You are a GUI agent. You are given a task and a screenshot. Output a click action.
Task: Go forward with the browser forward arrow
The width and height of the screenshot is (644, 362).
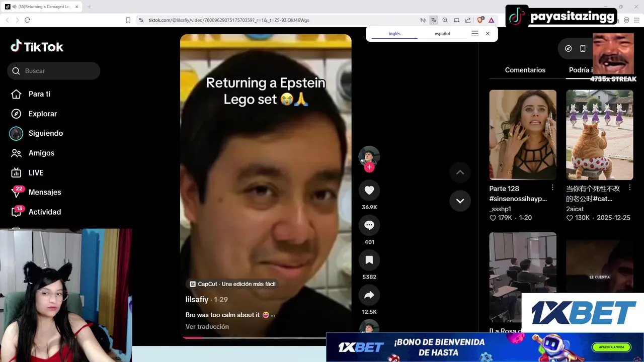17,20
